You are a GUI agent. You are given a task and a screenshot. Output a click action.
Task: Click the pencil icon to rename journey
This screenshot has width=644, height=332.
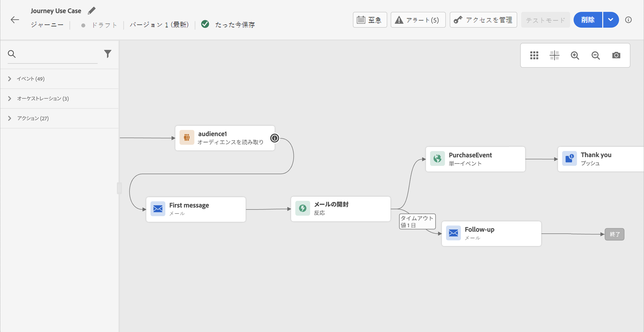(91, 11)
